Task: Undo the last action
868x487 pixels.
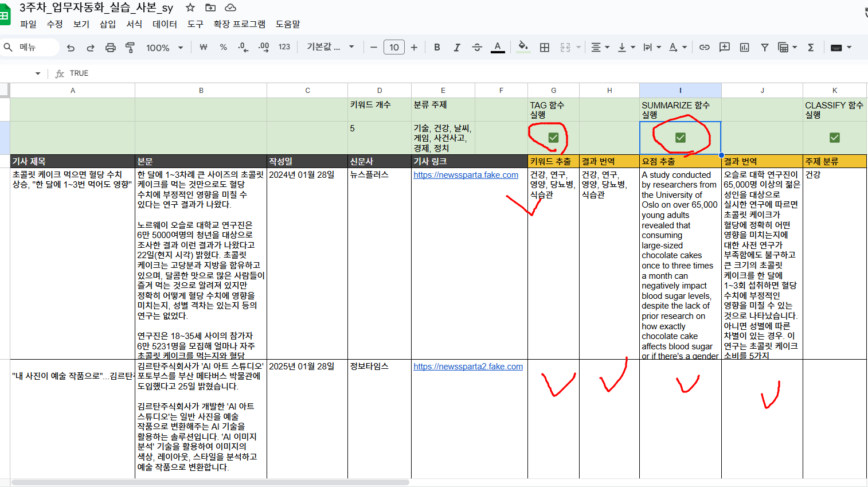Action: 71,48
